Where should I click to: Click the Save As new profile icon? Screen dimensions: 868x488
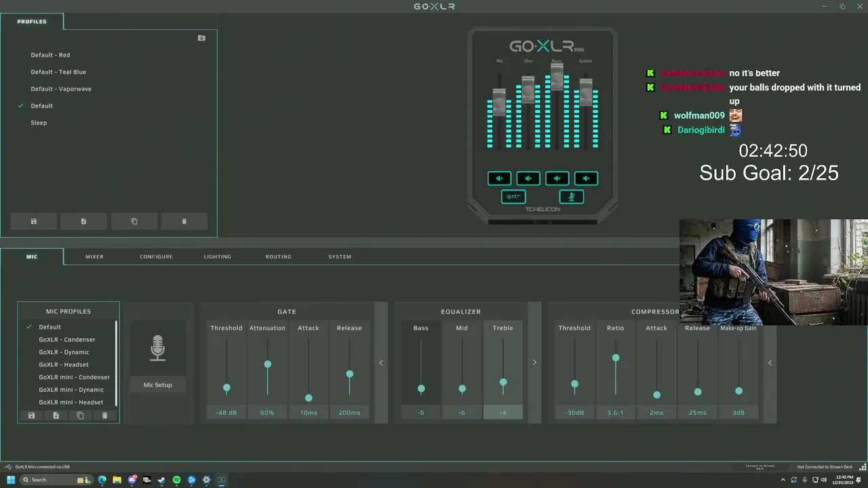(x=83, y=222)
